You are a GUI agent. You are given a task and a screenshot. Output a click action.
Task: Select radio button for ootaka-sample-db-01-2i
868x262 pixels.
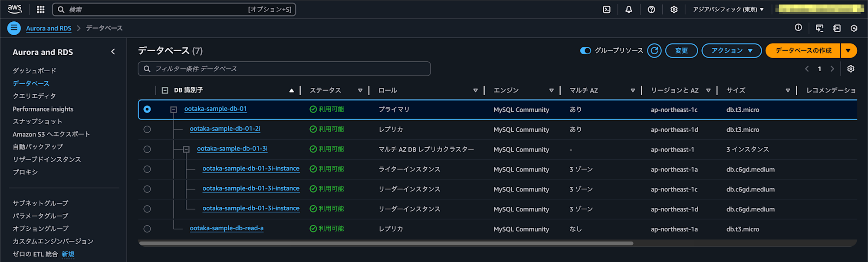pyautogui.click(x=147, y=129)
